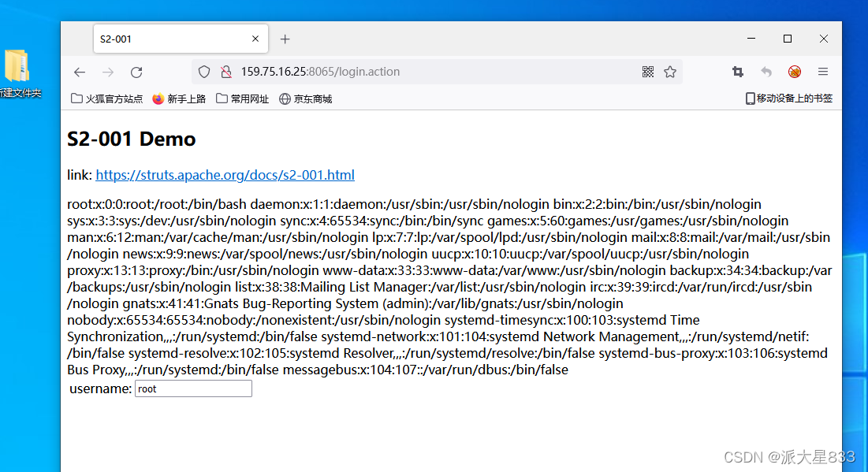Click the text line starting root:x:0:0:root

[414, 204]
